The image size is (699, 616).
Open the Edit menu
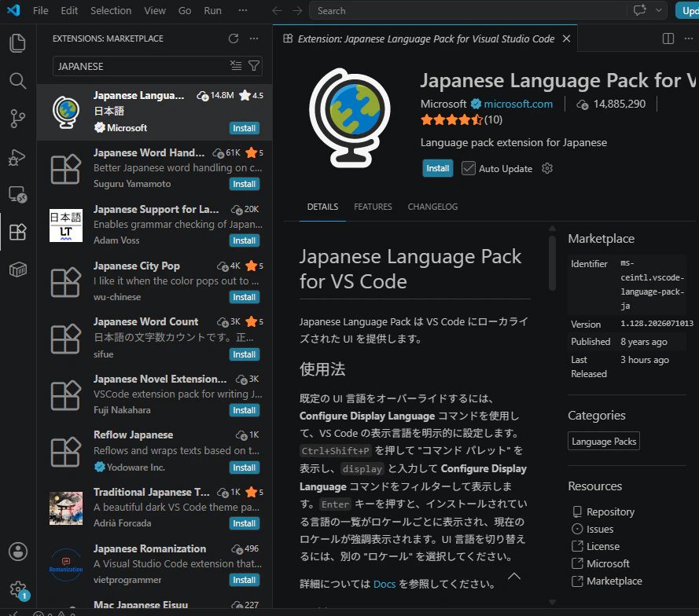tap(69, 11)
